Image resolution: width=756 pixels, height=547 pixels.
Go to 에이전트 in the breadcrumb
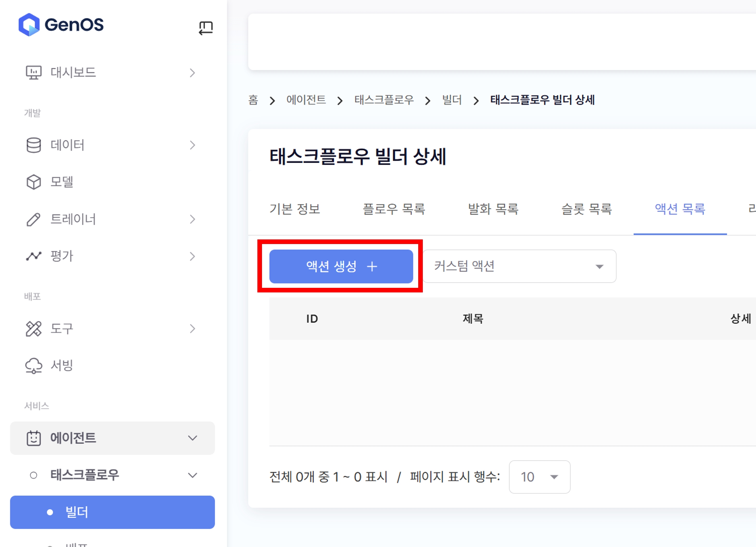pos(306,100)
